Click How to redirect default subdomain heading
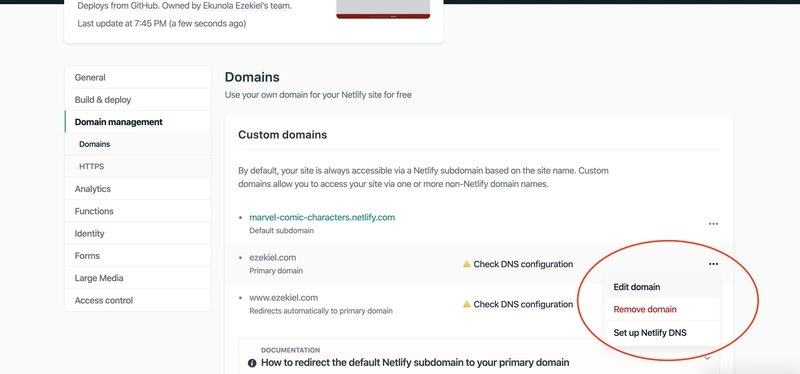The image size is (800, 374). pos(415,363)
